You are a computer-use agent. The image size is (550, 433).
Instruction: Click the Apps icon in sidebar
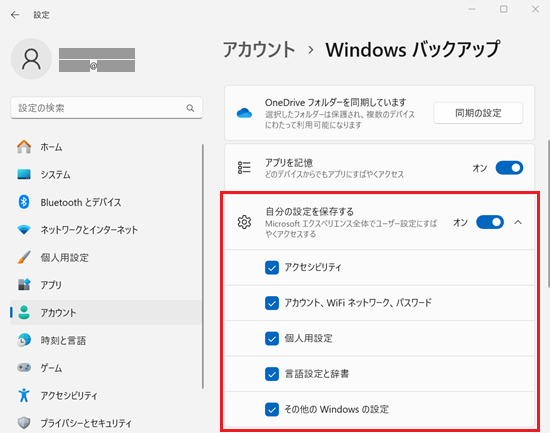[x=24, y=285]
